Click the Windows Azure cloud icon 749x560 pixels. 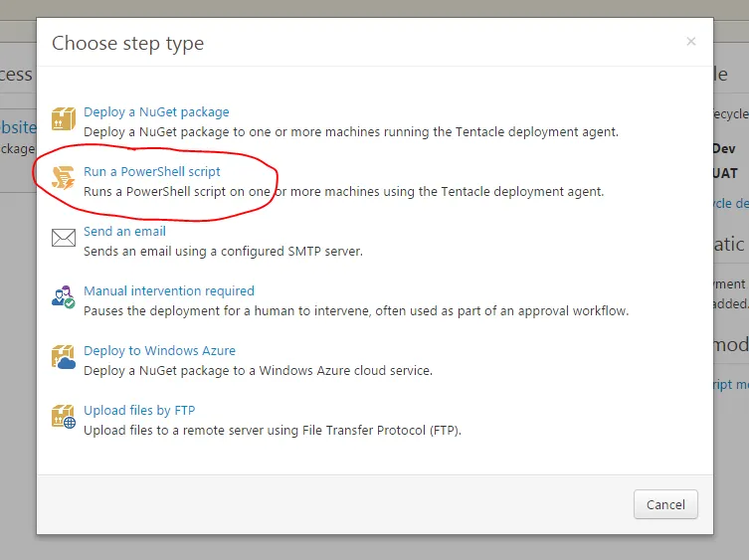point(64,358)
